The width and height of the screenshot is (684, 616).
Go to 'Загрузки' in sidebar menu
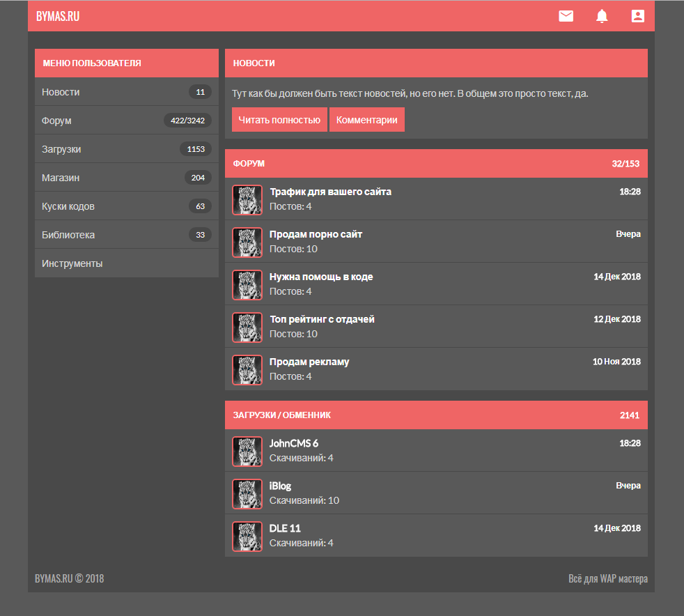coord(61,149)
